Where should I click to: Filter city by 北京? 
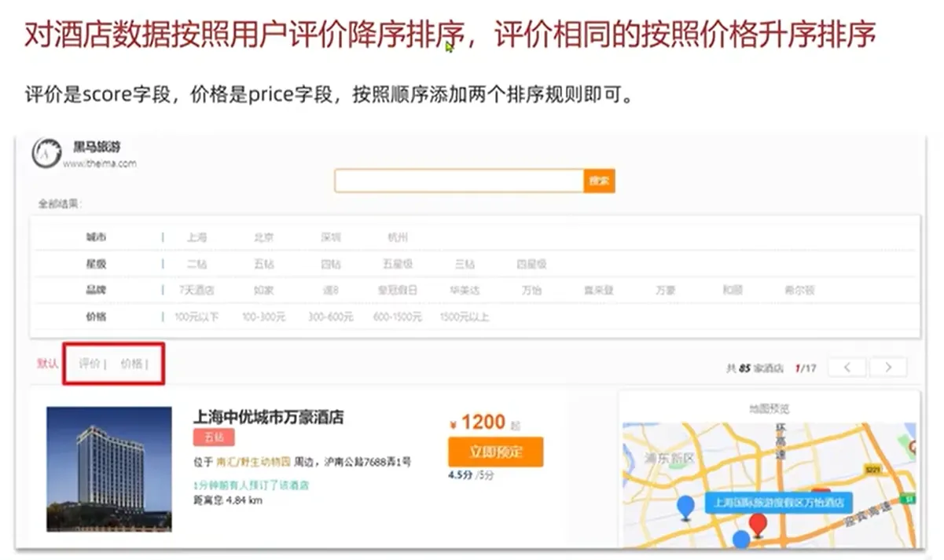click(x=263, y=237)
